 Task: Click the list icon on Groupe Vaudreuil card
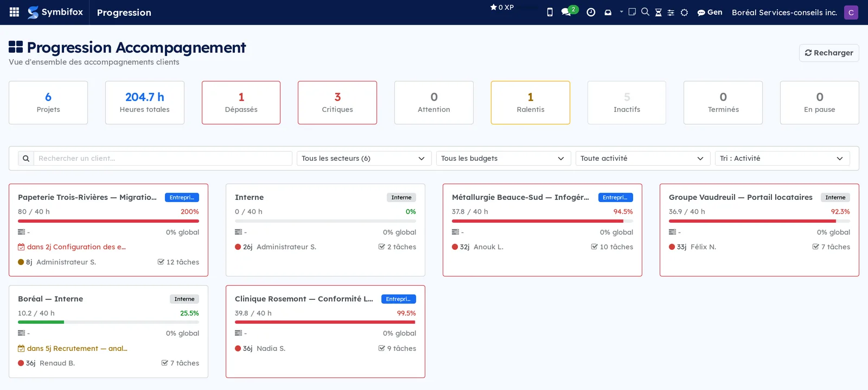pos(672,232)
